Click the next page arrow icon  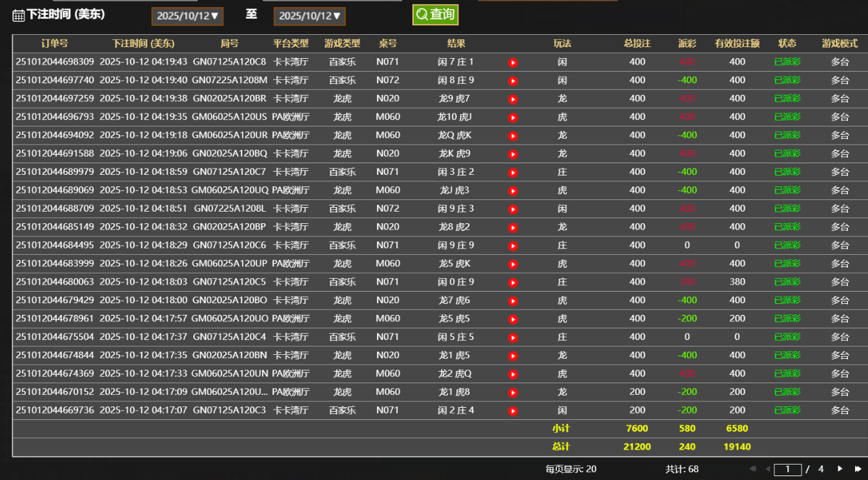pyautogui.click(x=840, y=469)
